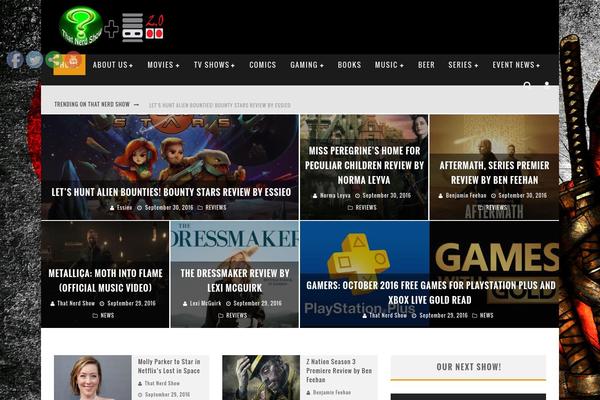Click the Our Next Show! widget heading
Image resolution: width=600 pixels, height=400 pixels.
pyautogui.click(x=468, y=367)
